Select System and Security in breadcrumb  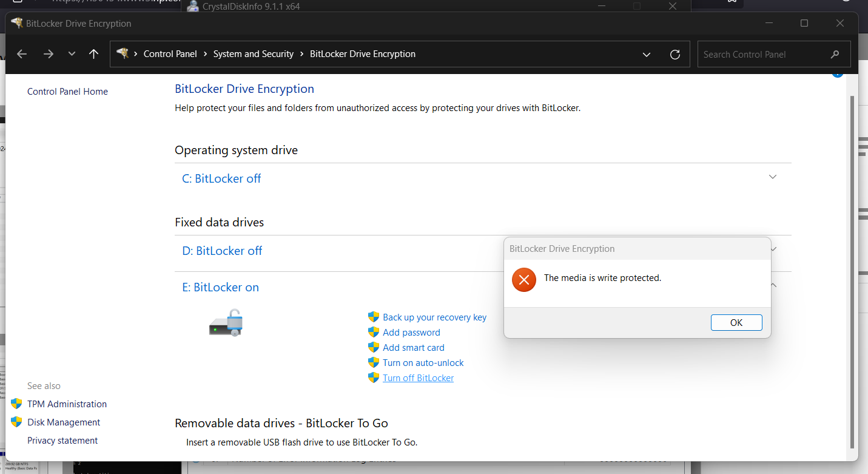[254, 53]
